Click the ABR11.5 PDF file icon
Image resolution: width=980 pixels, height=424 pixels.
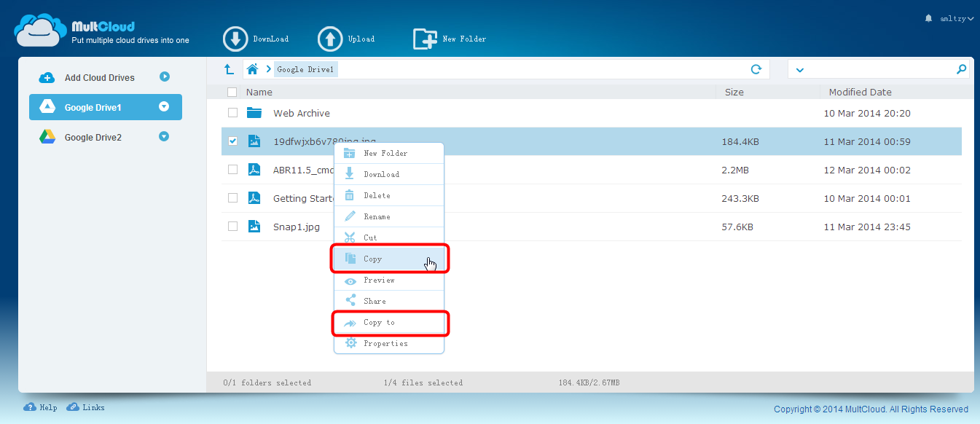pos(254,170)
